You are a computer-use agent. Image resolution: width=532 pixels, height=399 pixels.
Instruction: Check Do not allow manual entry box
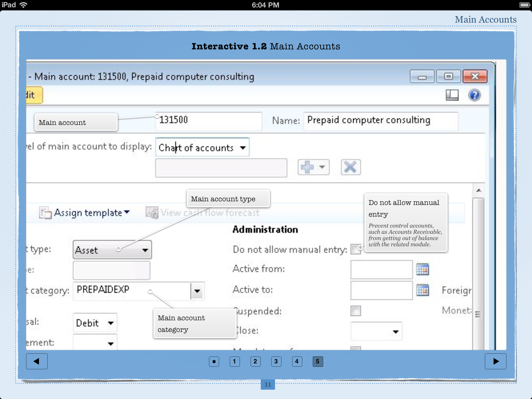[x=355, y=249]
